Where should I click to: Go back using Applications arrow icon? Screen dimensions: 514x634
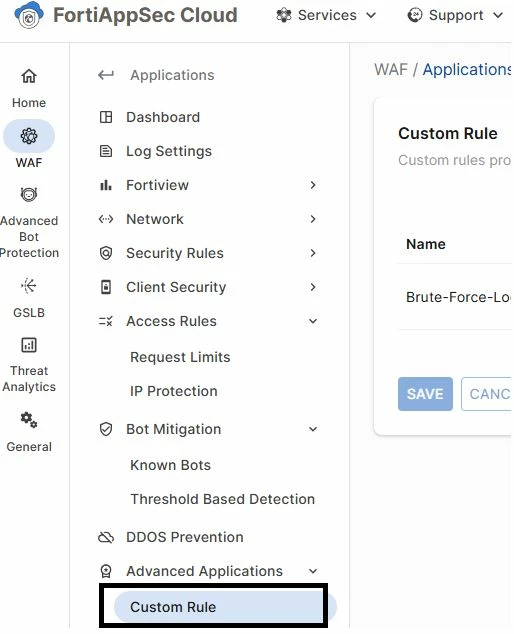pos(106,75)
